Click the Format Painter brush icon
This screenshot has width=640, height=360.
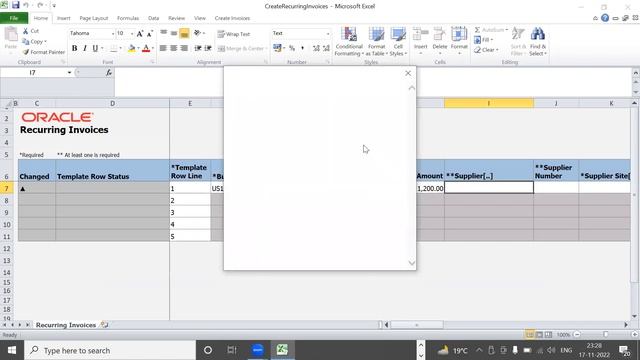point(26,52)
